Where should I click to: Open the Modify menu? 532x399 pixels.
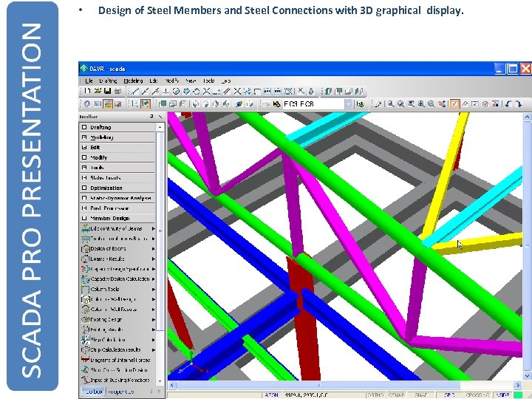(172, 81)
